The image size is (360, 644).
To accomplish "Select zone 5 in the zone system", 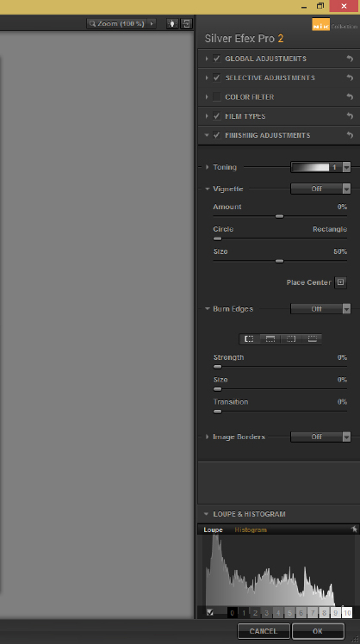I will point(289,613).
